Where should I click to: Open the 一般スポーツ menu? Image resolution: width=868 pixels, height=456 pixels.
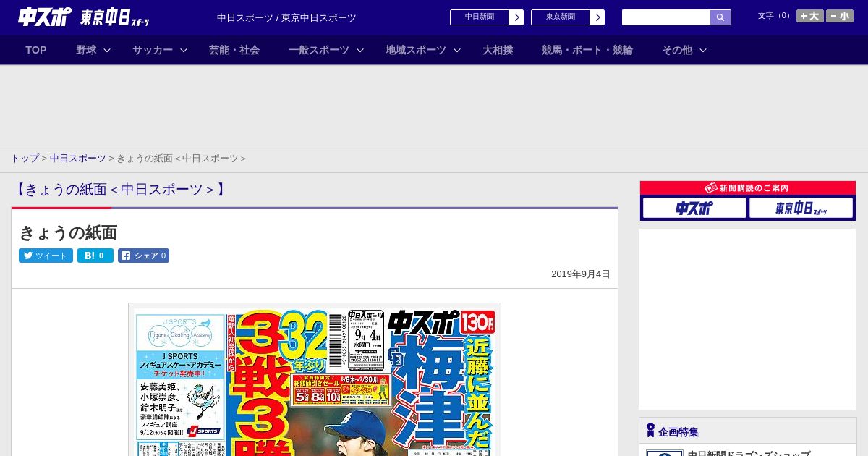(319, 50)
